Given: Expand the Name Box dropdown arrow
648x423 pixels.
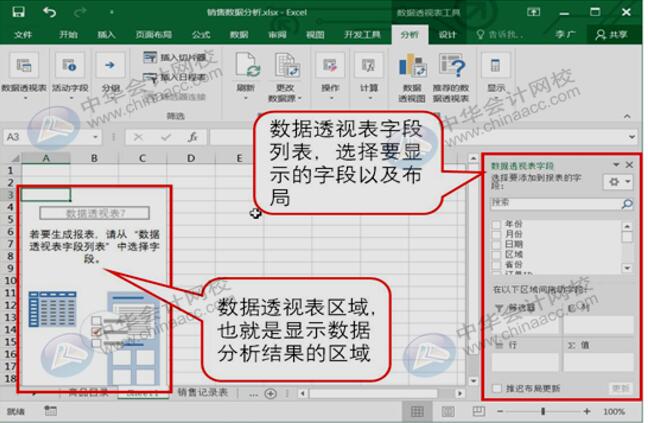Looking at the screenshot, I should 95,137.
